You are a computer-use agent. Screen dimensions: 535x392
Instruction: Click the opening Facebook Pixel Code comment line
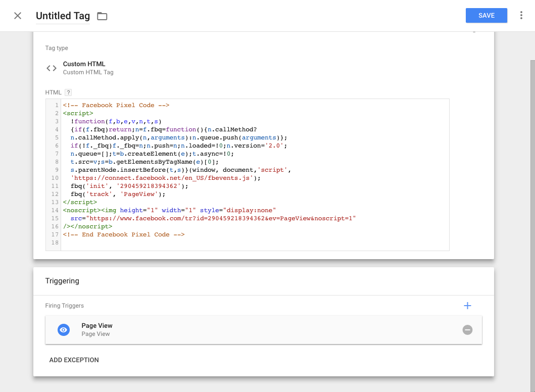[x=116, y=105]
